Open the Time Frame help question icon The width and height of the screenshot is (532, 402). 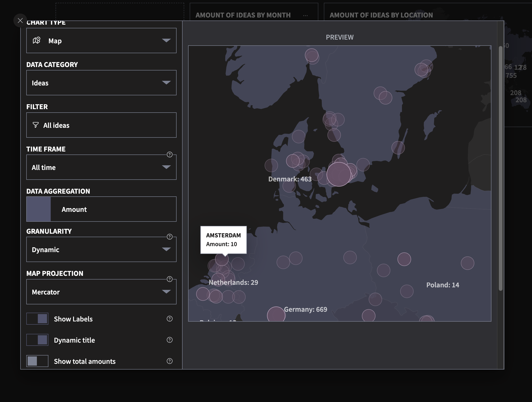170,154
